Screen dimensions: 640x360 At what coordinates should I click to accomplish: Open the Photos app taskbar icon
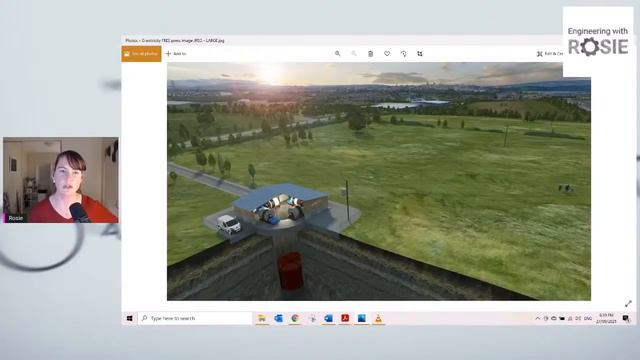click(362, 318)
